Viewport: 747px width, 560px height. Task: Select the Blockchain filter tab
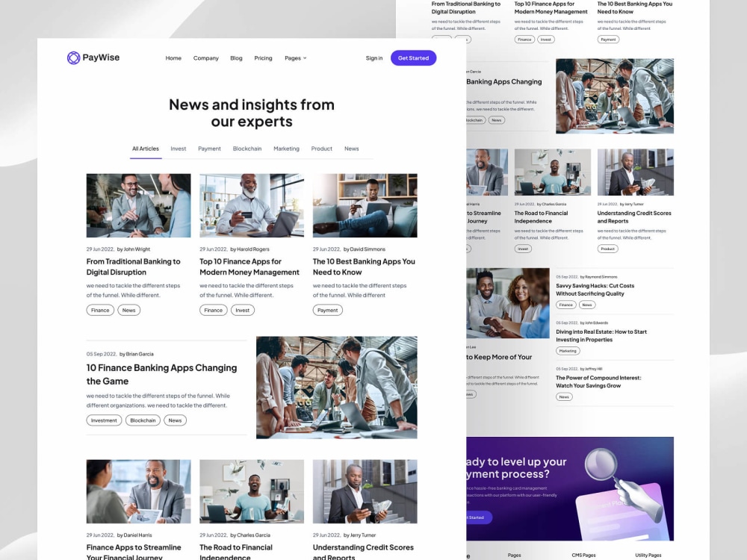click(x=247, y=149)
